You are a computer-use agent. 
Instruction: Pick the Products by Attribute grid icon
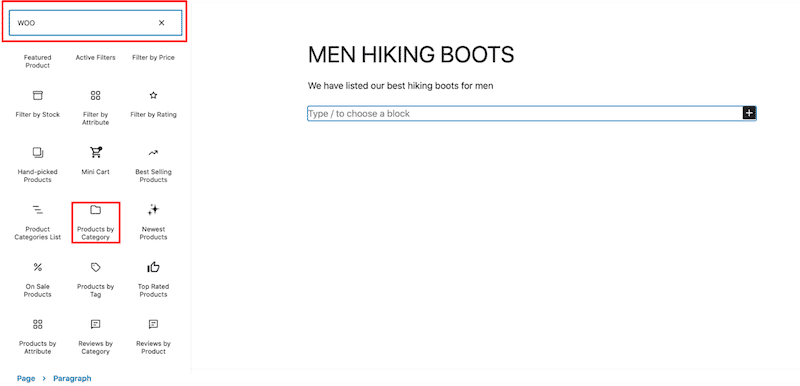pyautogui.click(x=38, y=324)
